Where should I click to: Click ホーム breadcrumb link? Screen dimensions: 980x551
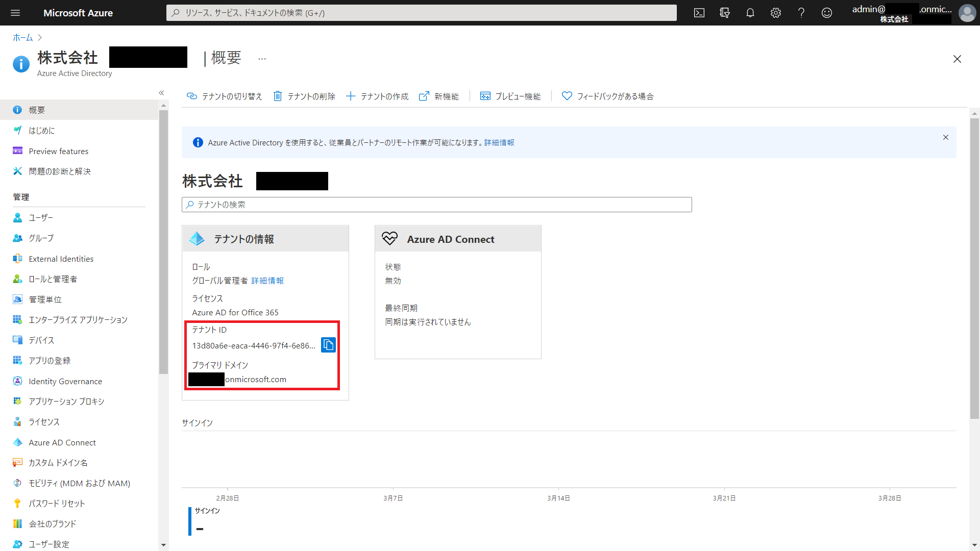pos(22,38)
